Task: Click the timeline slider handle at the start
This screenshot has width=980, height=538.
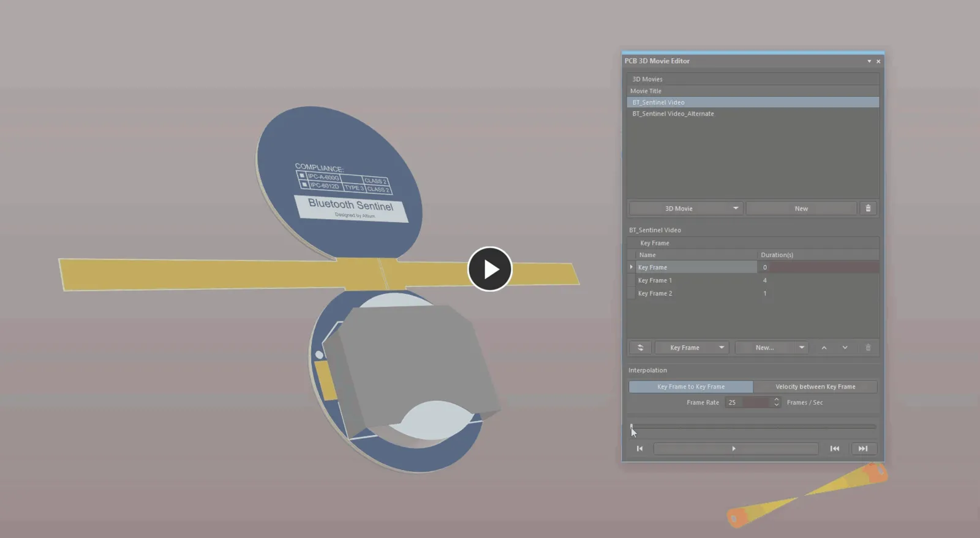Action: tap(631, 427)
